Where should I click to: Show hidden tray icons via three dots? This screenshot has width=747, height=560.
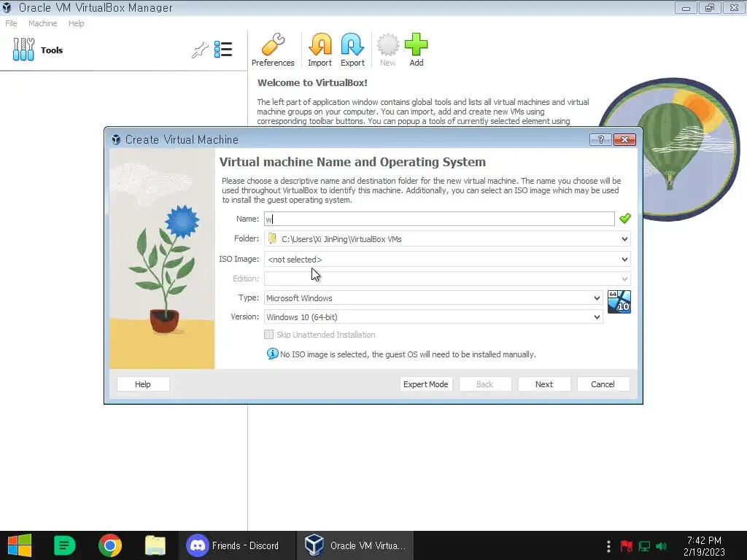pyautogui.click(x=608, y=545)
